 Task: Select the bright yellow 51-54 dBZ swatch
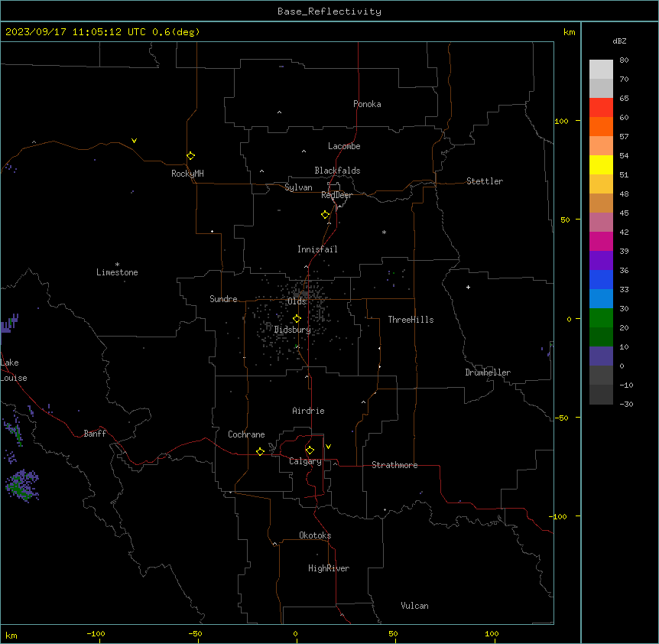click(x=601, y=164)
